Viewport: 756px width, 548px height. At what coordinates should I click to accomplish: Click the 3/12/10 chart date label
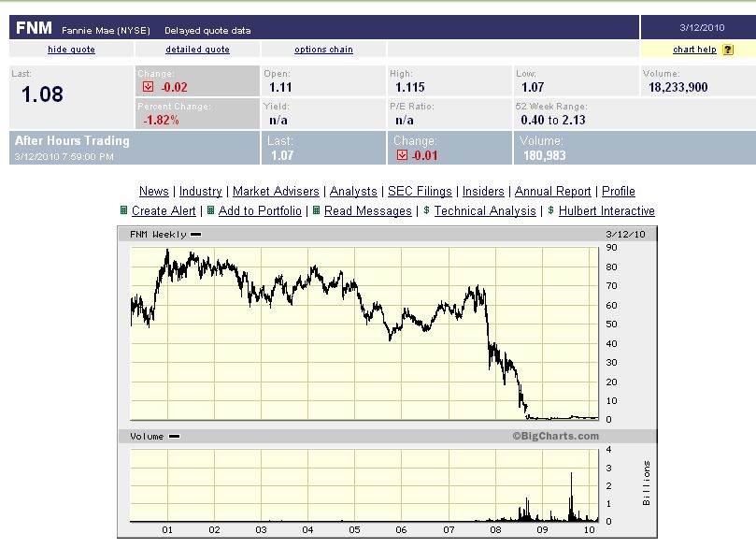[625, 235]
